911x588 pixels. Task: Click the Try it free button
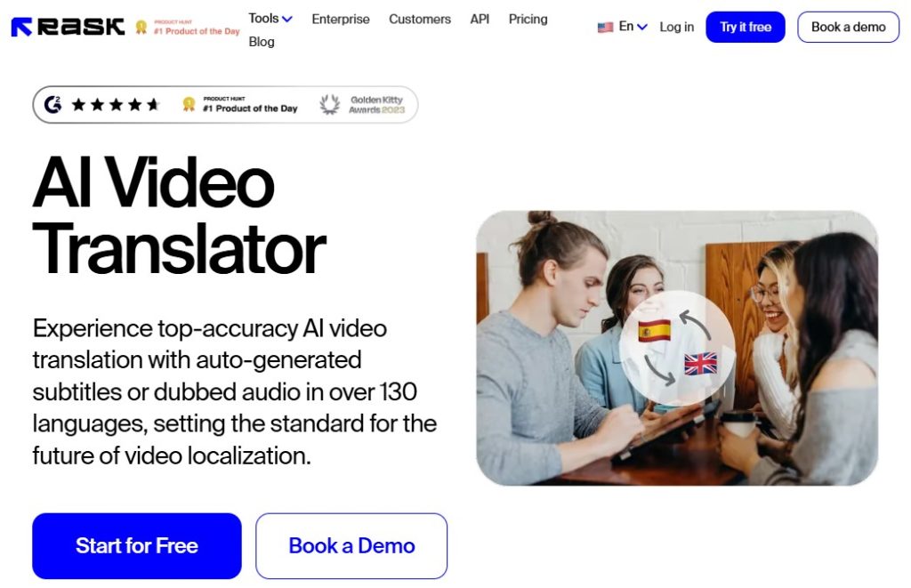click(x=746, y=27)
